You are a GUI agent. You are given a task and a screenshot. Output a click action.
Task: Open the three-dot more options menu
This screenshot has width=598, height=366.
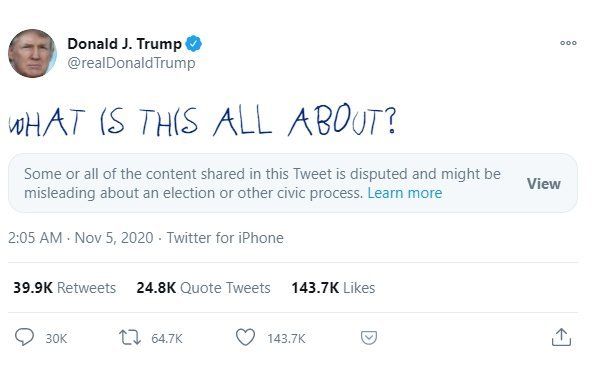click(x=568, y=43)
